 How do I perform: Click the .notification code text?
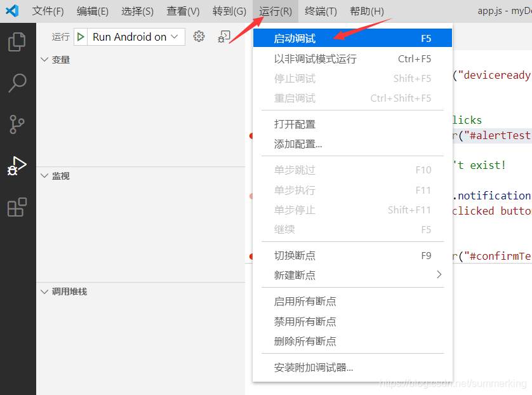click(x=491, y=196)
